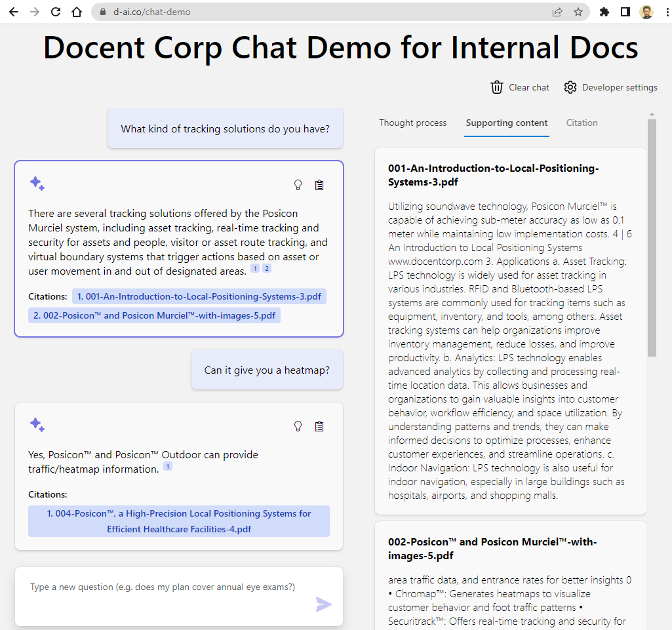
Task: Click sparkle icon on first answer
Action: 37,184
